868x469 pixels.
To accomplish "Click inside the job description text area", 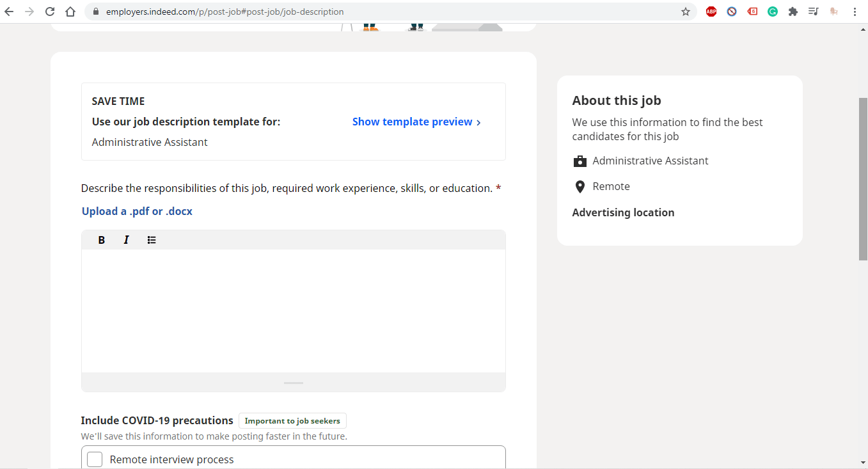I will point(293,307).
